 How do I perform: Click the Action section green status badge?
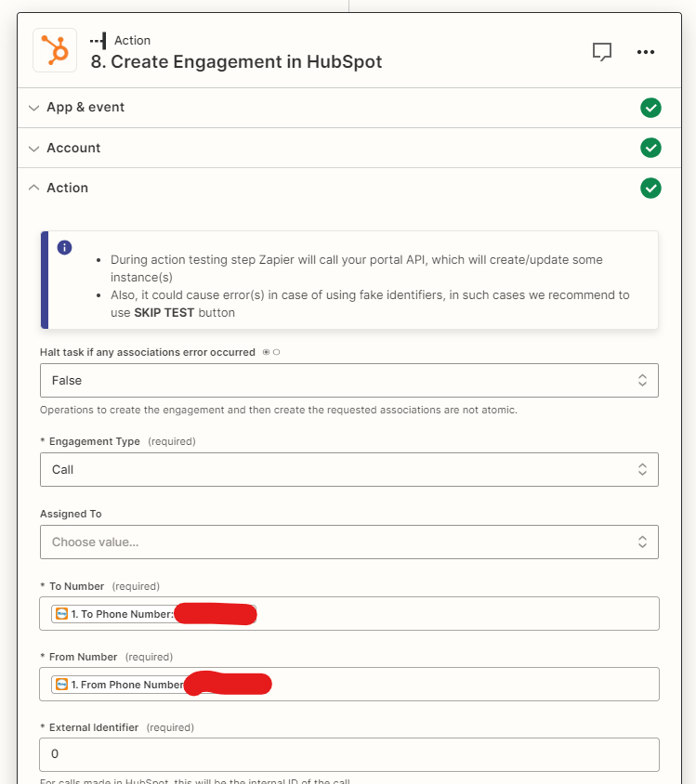pos(650,188)
